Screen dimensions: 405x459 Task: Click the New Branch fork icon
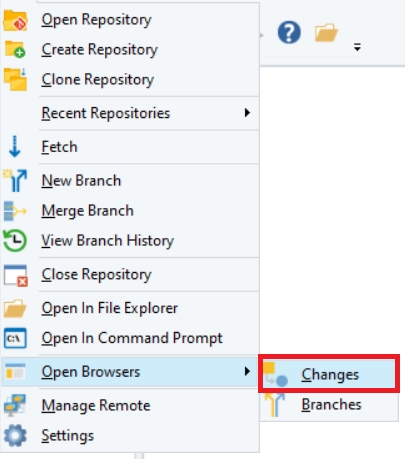15,180
